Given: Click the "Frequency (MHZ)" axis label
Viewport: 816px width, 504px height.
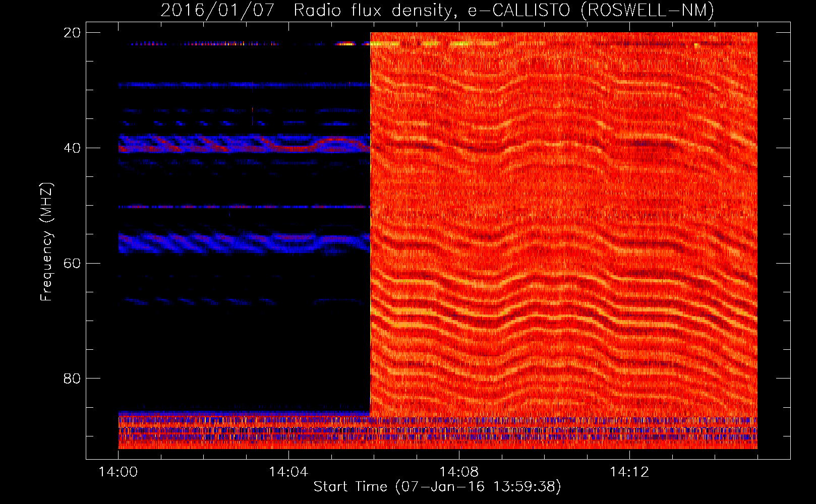Looking at the screenshot, I should 46,242.
